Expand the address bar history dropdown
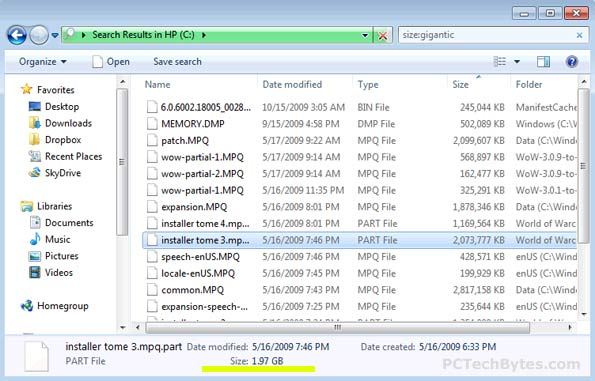The width and height of the screenshot is (595, 381). coord(365,35)
